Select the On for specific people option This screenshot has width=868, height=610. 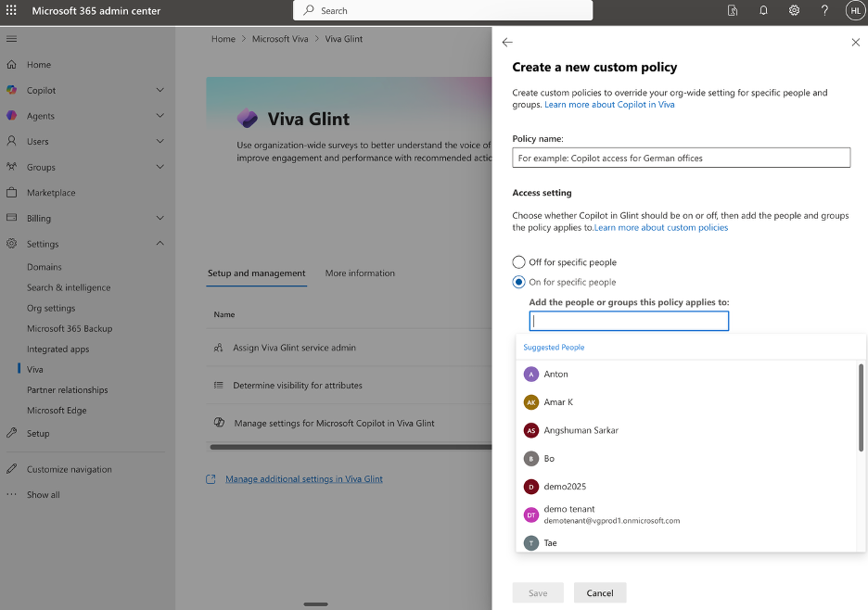click(519, 282)
